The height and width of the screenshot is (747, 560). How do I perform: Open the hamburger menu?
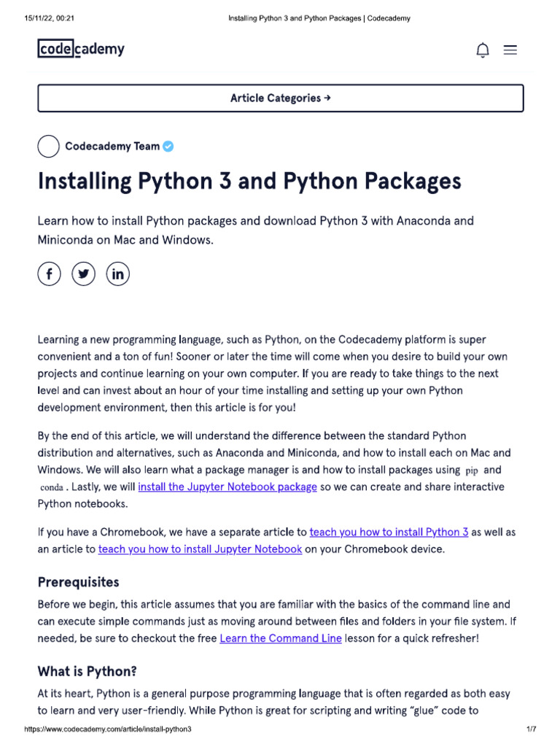(510, 50)
